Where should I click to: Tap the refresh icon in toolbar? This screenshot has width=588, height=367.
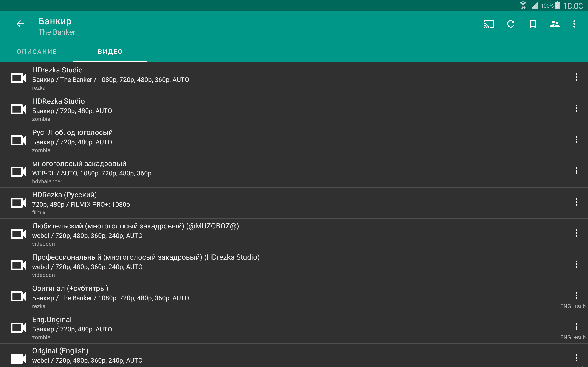511,24
